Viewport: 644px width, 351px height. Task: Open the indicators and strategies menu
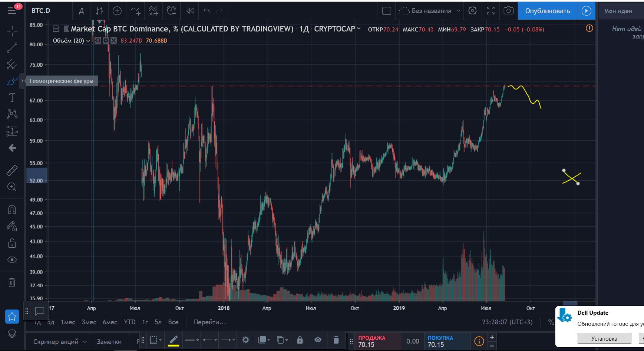point(135,11)
